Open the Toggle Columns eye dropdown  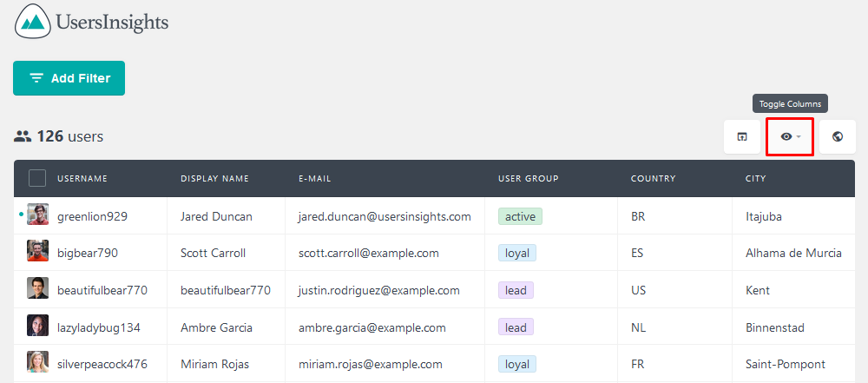789,136
